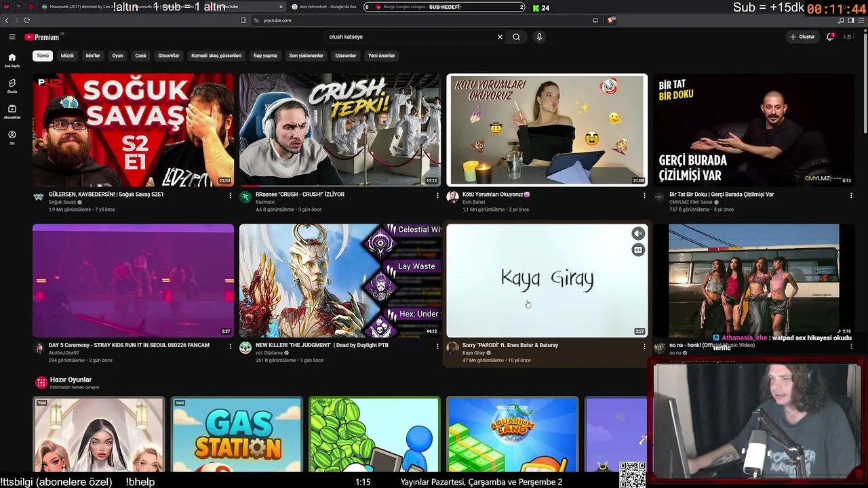Select the Oyun filter chip

pyautogui.click(x=117, y=56)
